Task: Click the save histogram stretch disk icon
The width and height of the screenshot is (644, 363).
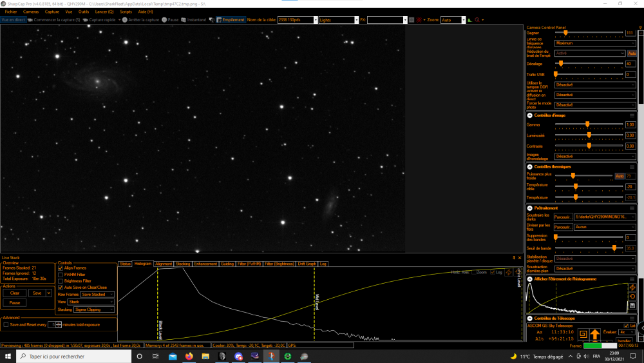Action: point(632,306)
